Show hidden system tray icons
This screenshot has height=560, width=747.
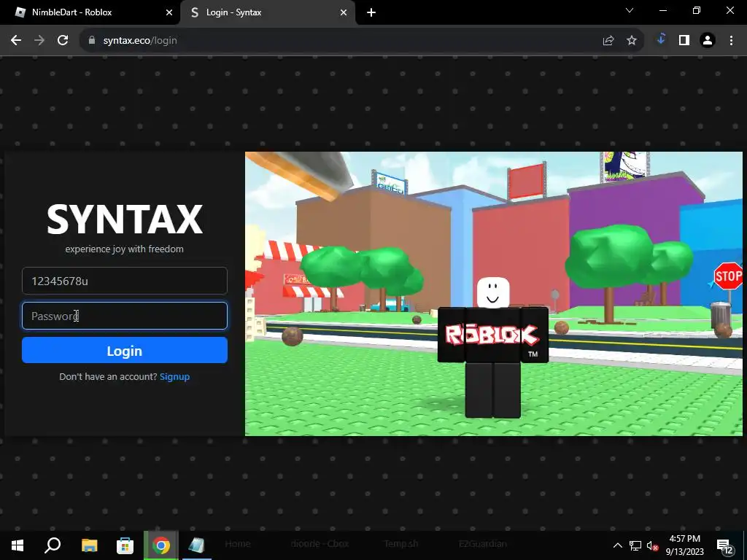click(617, 545)
